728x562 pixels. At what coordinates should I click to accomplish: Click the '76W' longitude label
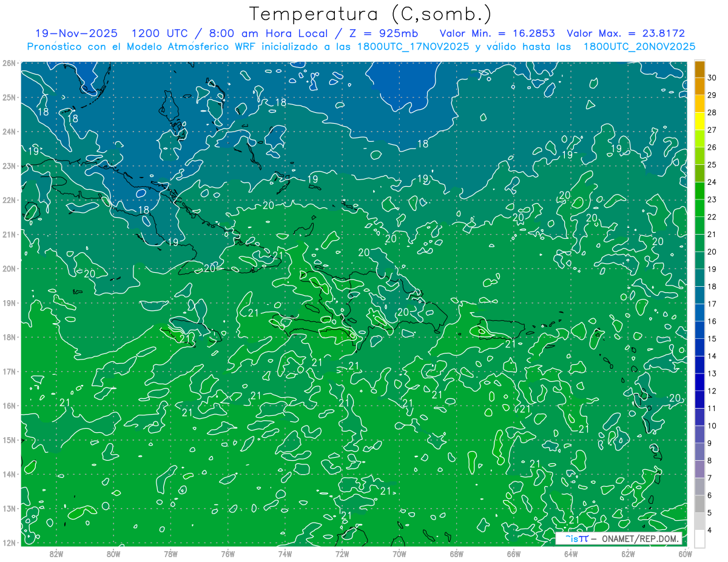[x=227, y=554]
